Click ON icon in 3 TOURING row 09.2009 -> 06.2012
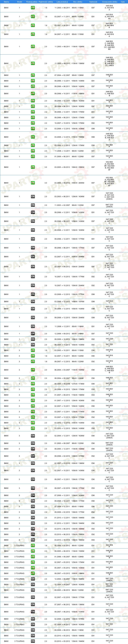Viewport: 128px width, 644px height. click(x=33, y=630)
